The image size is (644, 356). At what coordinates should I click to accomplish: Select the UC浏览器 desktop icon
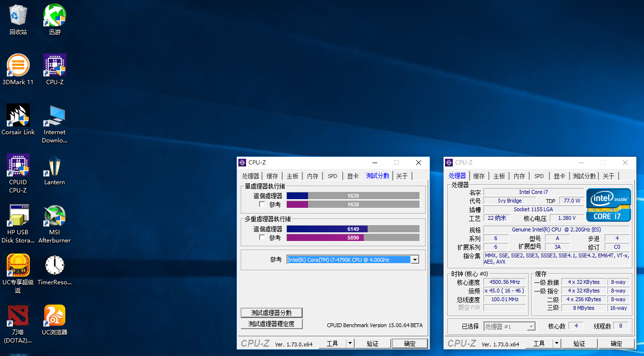coord(55,320)
